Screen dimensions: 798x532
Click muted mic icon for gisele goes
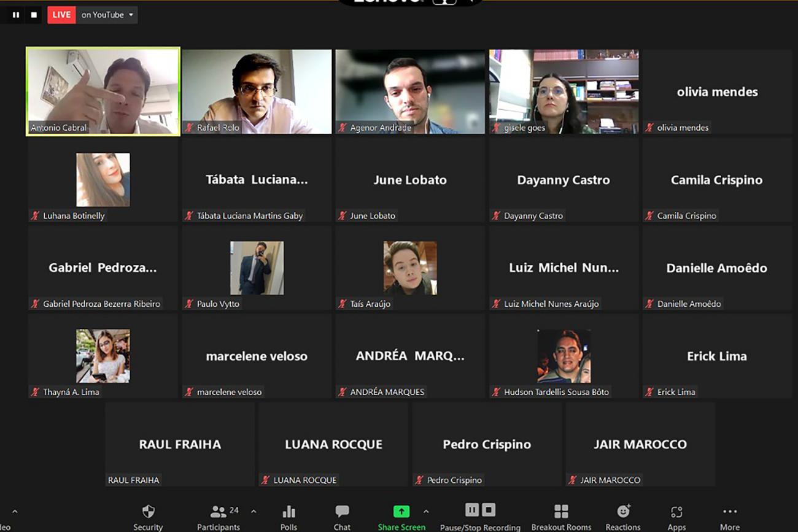pyautogui.click(x=497, y=128)
